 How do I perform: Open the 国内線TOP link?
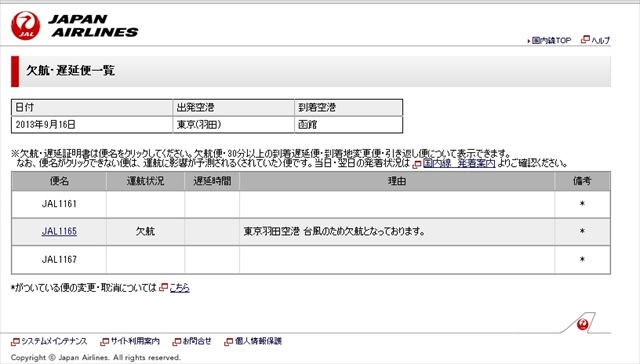(x=551, y=40)
